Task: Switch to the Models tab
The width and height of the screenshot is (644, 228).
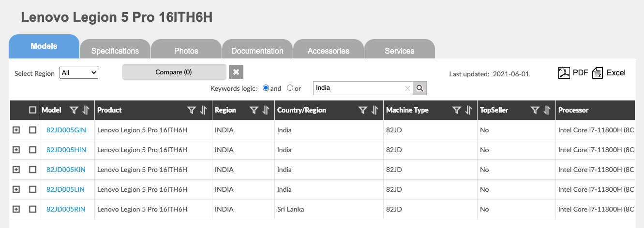Action: tap(44, 46)
